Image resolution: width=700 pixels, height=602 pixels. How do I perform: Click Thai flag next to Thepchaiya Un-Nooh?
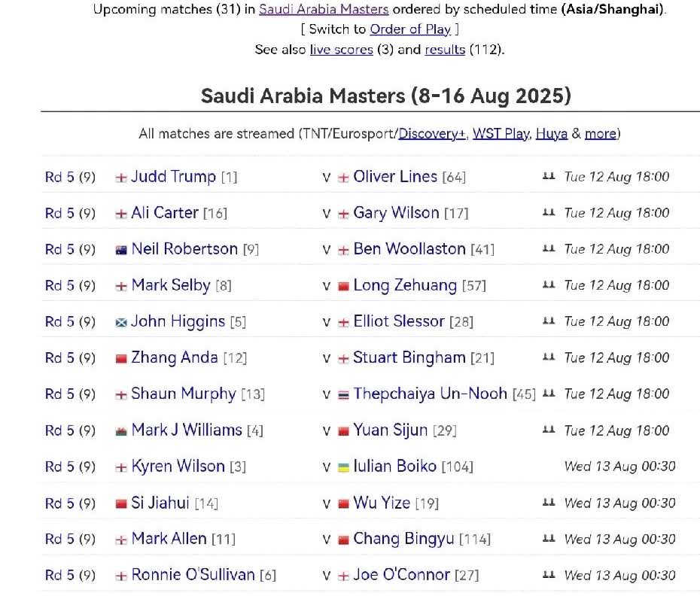[343, 394]
